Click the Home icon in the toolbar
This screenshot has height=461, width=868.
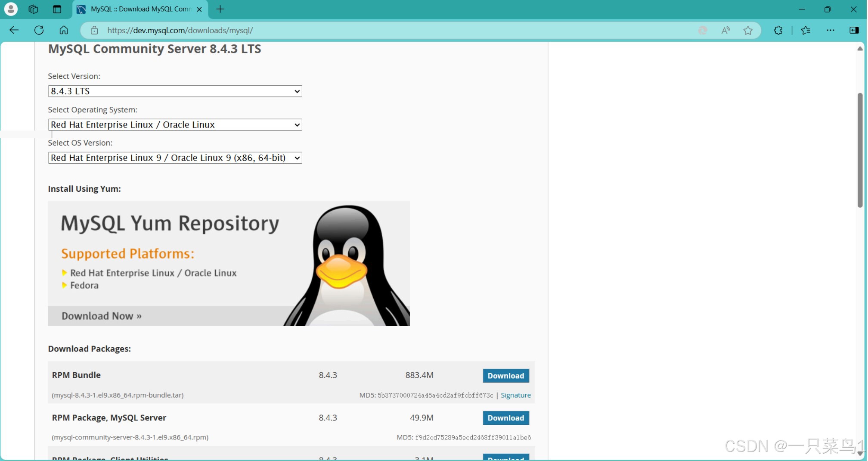(x=64, y=30)
